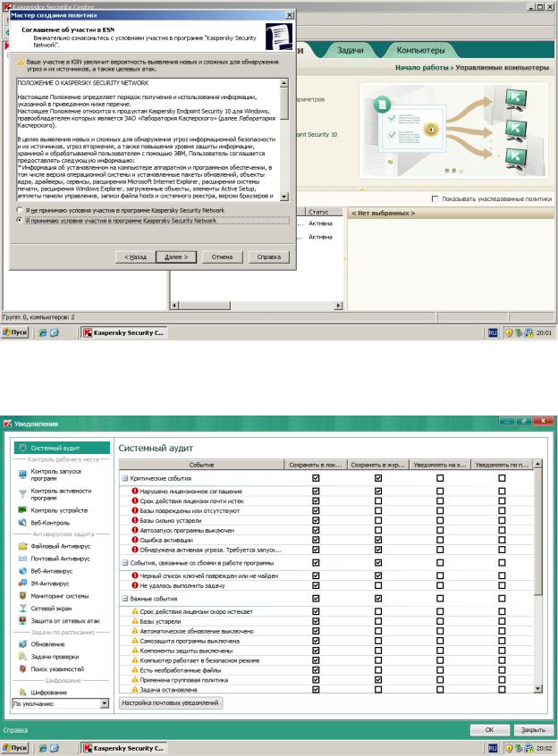Click Internet Explorer quick-launch icon beside first Пуск
The image size is (558, 756).
(x=42, y=332)
